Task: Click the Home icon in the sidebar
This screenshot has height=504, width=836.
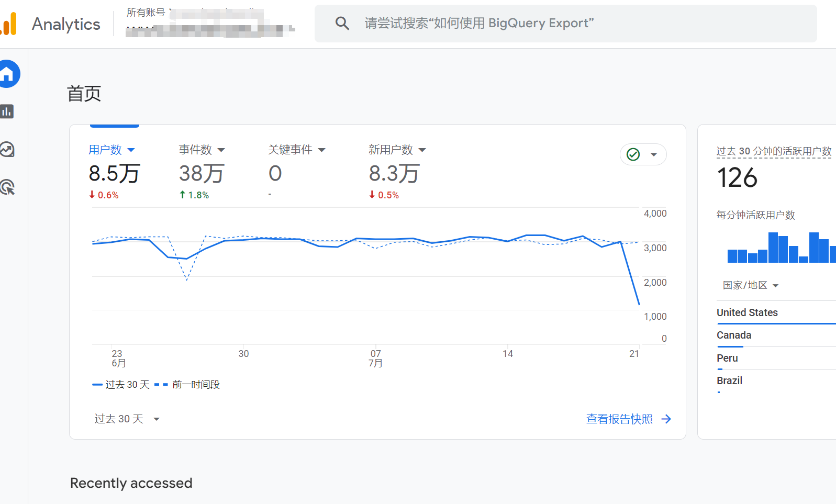Action: pos(7,74)
